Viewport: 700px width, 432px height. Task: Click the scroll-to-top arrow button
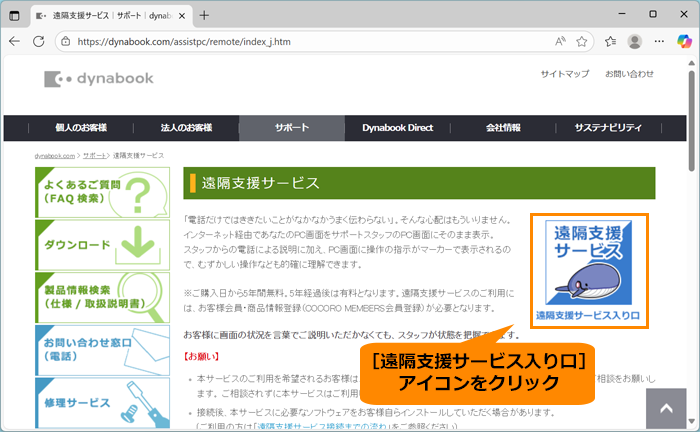(x=666, y=408)
